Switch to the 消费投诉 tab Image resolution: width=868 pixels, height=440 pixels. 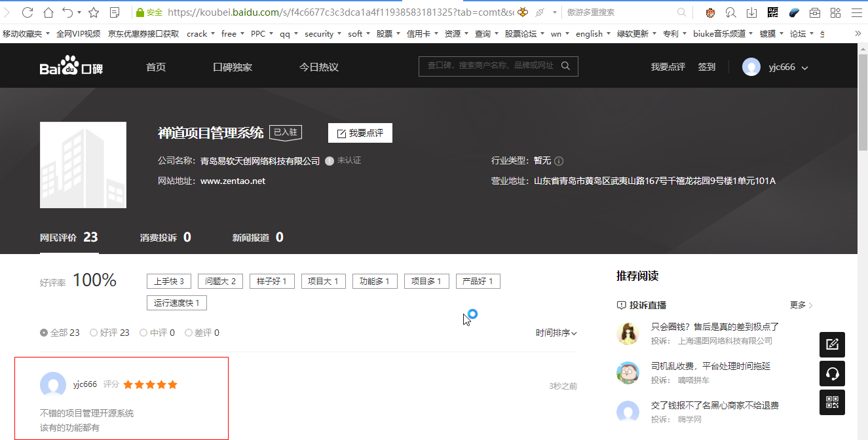pos(166,237)
